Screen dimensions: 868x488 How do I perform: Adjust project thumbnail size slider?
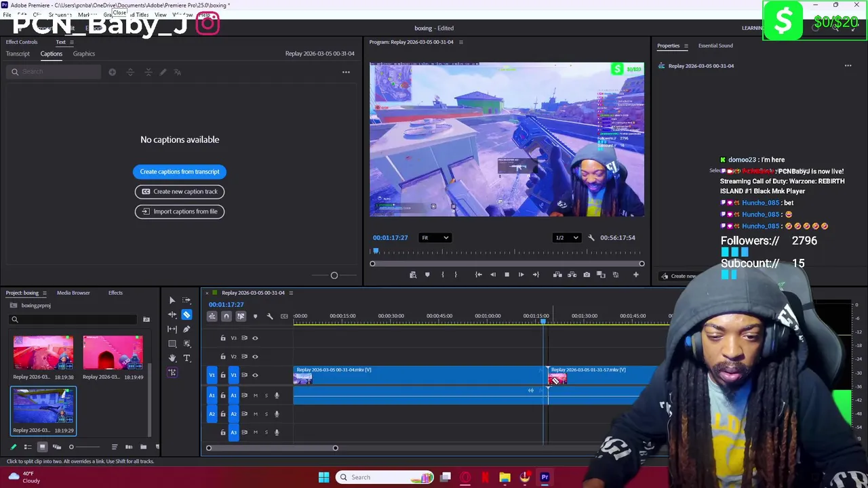click(71, 447)
